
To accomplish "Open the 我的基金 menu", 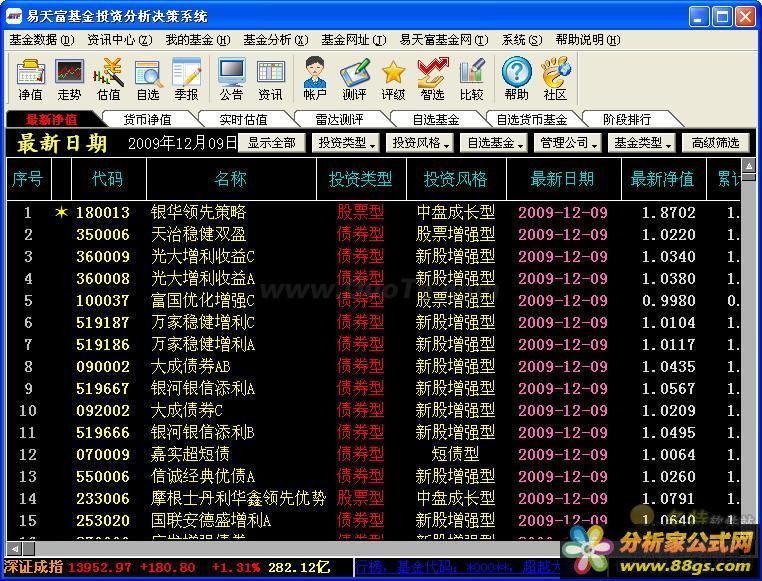I will pyautogui.click(x=198, y=40).
